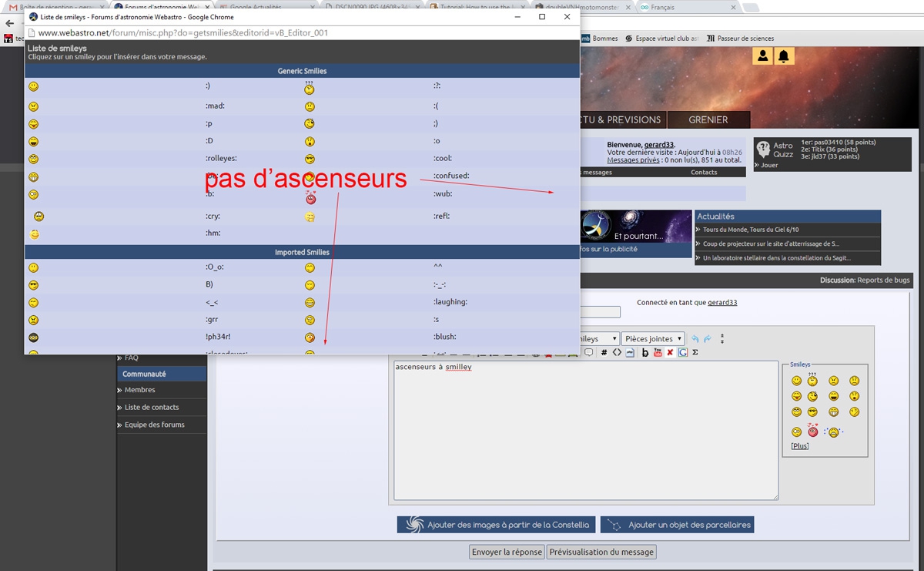Click the browser back arrow
Image resolution: width=924 pixels, height=571 pixels.
pyautogui.click(x=9, y=23)
